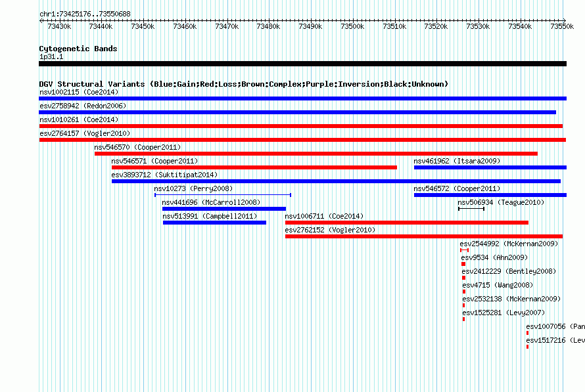Click the red esv9534 marker

point(463,264)
